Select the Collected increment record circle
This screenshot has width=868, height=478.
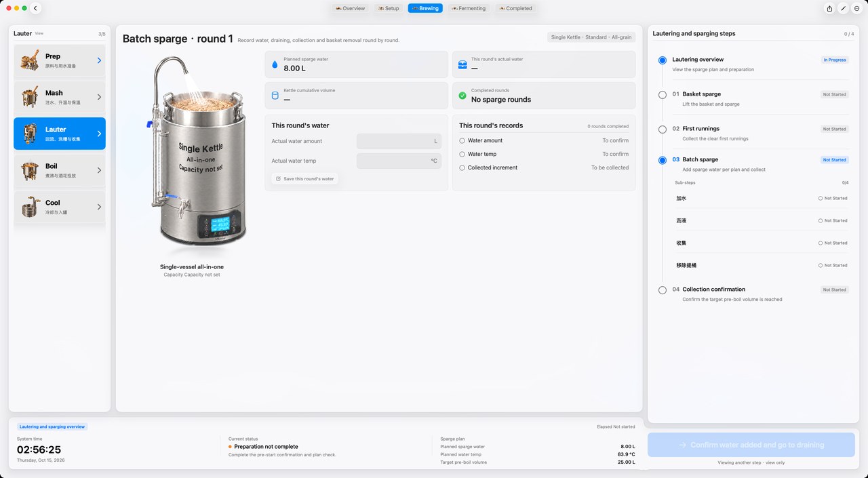click(462, 167)
